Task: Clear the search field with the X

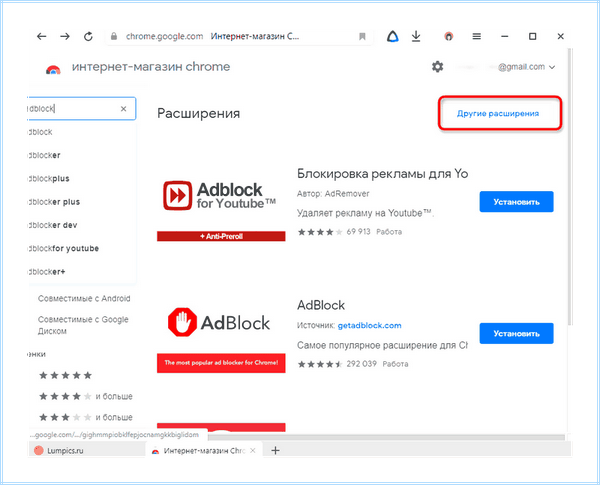Action: 124,109
